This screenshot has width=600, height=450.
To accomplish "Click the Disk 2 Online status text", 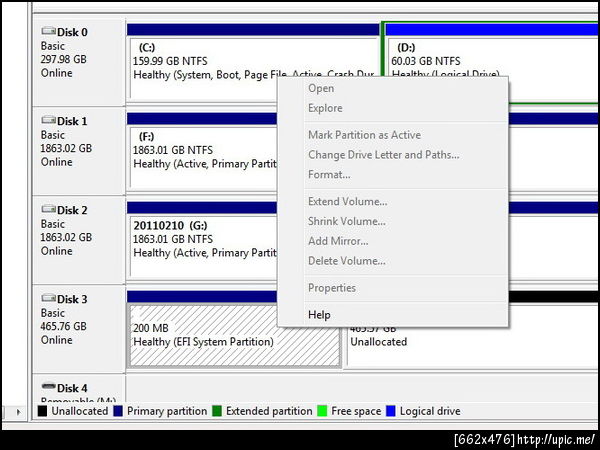I will [x=57, y=251].
